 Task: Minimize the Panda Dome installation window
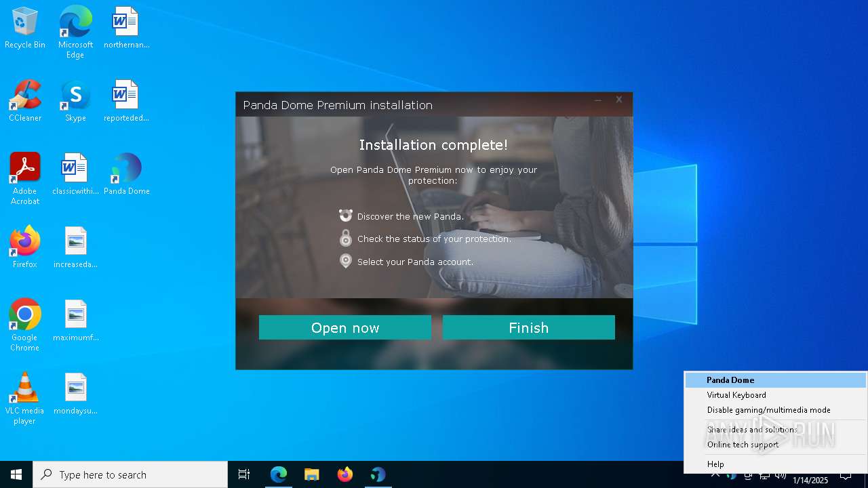[x=598, y=100]
